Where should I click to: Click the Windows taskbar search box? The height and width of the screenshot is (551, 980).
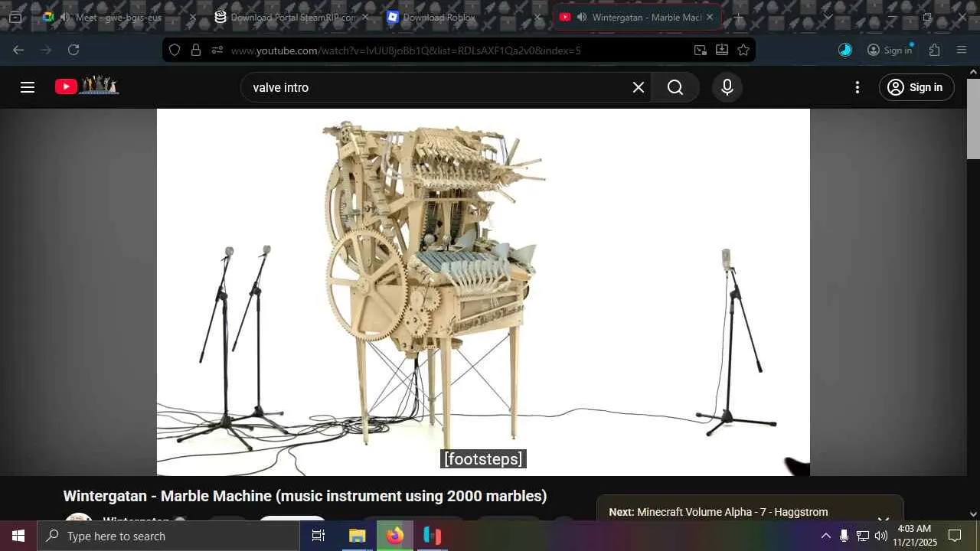[x=168, y=536]
